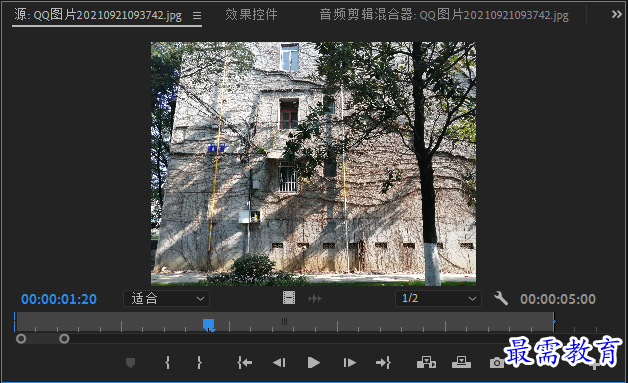
Task: Add a marker with the marker button
Action: (130, 363)
